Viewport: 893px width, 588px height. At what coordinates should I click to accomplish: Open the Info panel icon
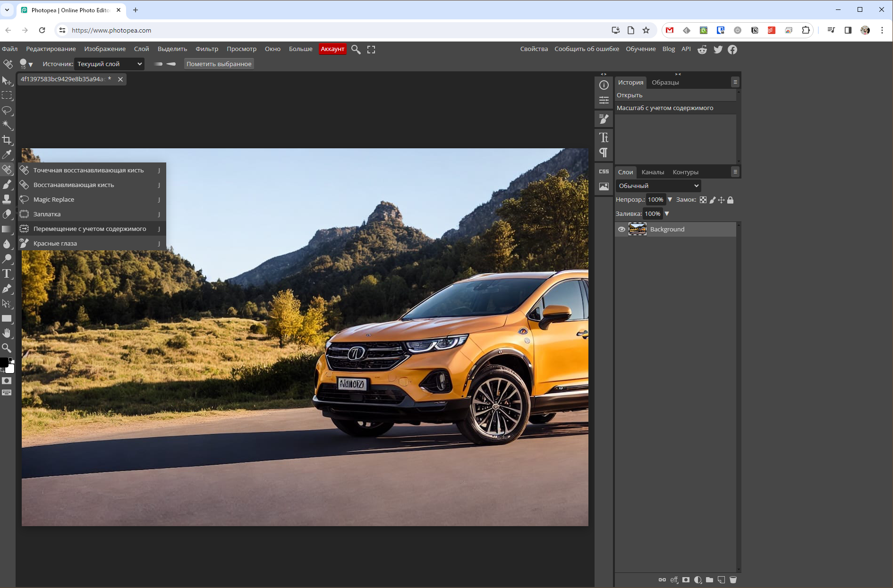604,85
